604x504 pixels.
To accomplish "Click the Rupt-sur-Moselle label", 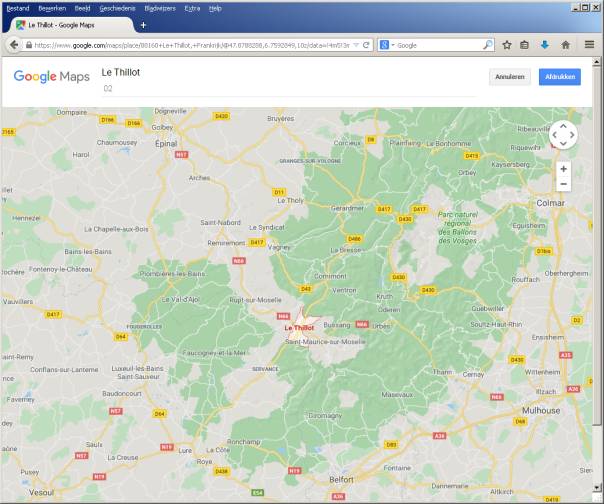I will coord(255,300).
